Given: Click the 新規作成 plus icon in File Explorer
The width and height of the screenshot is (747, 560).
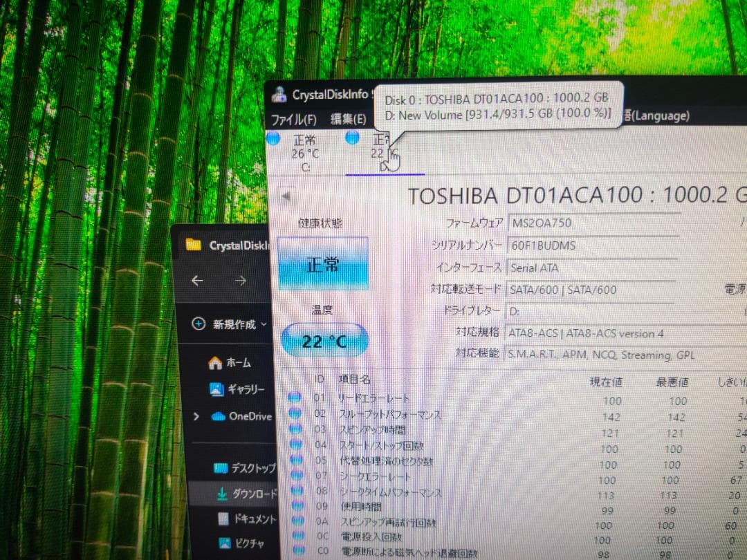Looking at the screenshot, I should coord(199,324).
